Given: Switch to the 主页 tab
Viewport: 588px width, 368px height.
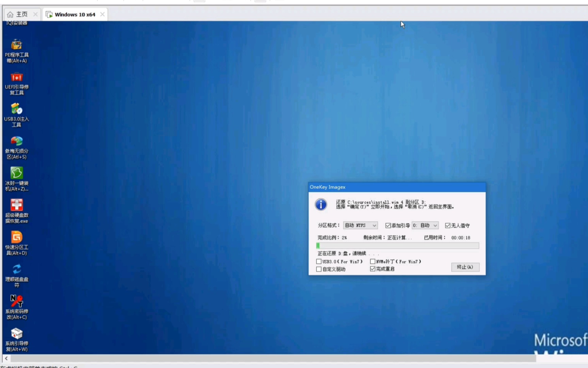Looking at the screenshot, I should [x=22, y=14].
